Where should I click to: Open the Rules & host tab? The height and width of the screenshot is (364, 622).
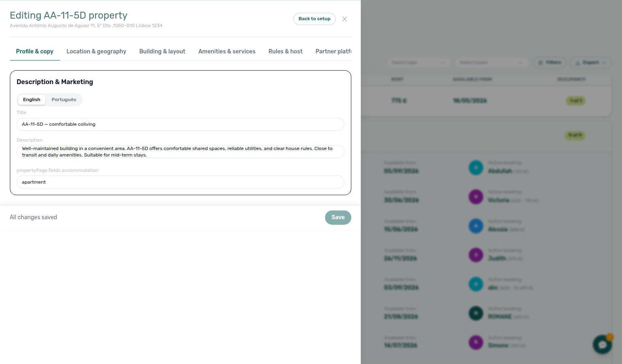click(x=285, y=51)
